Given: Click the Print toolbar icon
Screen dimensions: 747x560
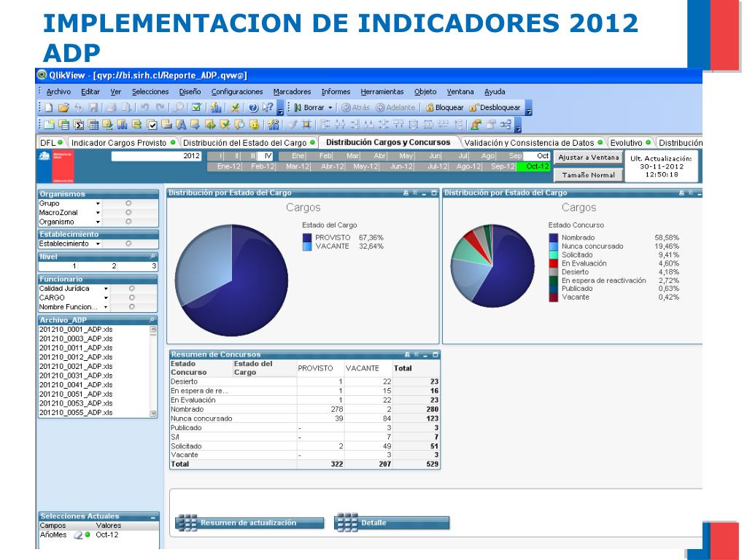Looking at the screenshot, I should pyautogui.click(x=112, y=108).
